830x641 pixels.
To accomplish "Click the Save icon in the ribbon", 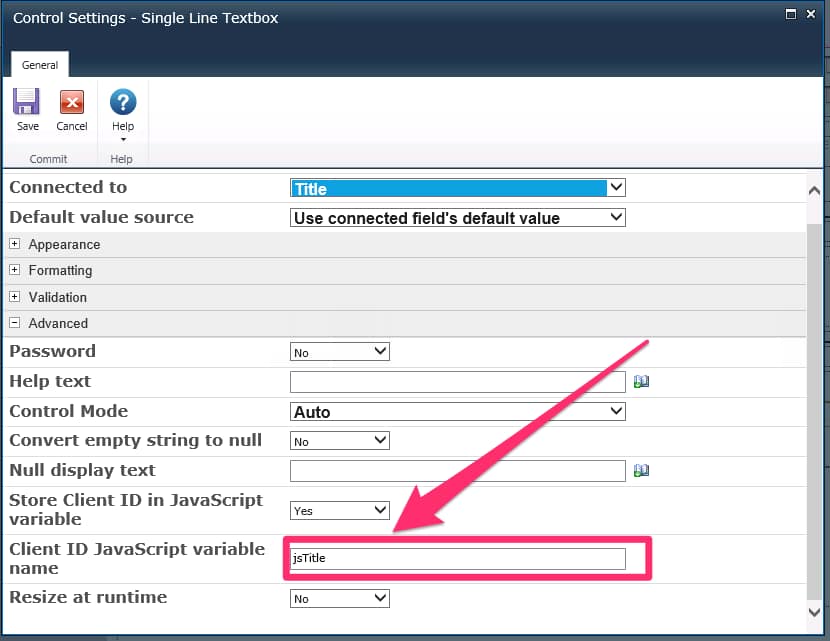I will (27, 105).
